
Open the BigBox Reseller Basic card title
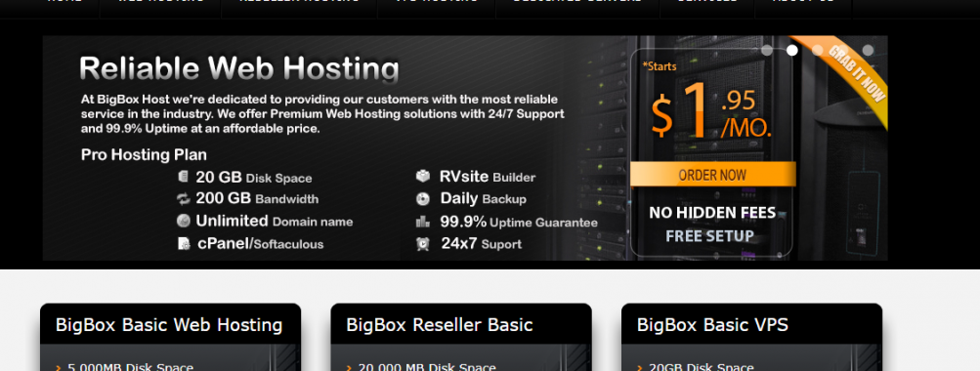click(x=440, y=325)
